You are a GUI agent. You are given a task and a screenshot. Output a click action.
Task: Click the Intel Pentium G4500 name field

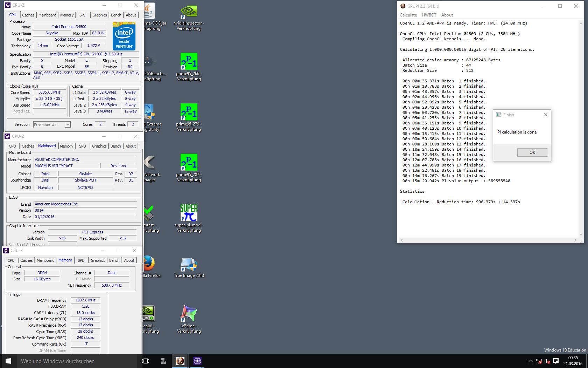(x=69, y=27)
